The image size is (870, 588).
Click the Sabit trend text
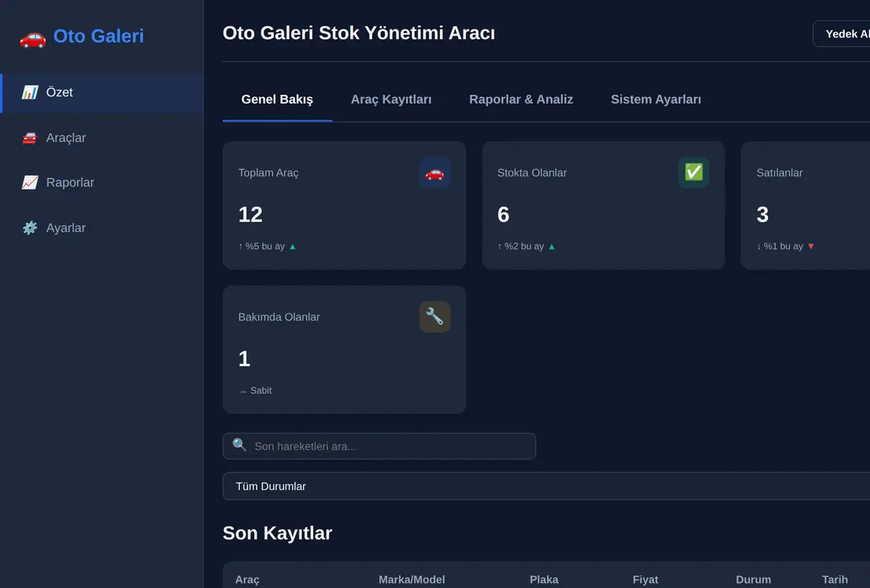255,390
